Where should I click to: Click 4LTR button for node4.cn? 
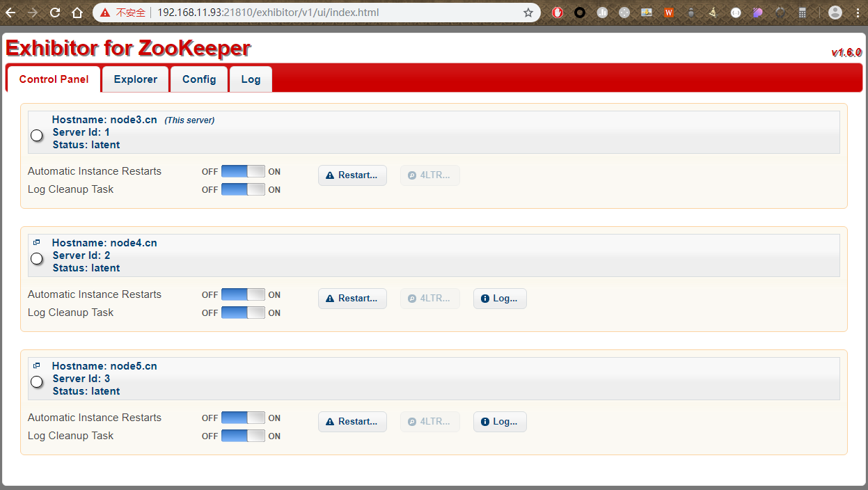pos(429,299)
